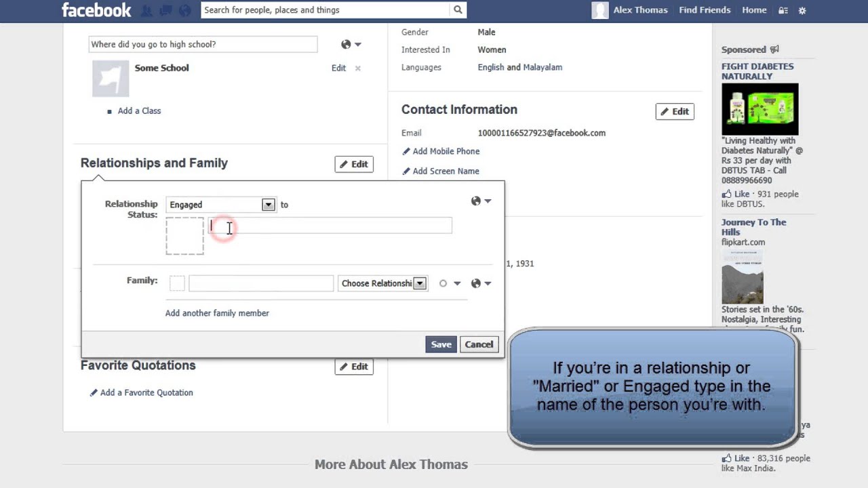Save the relationship changes
This screenshot has height=488, width=868.
[x=441, y=344]
